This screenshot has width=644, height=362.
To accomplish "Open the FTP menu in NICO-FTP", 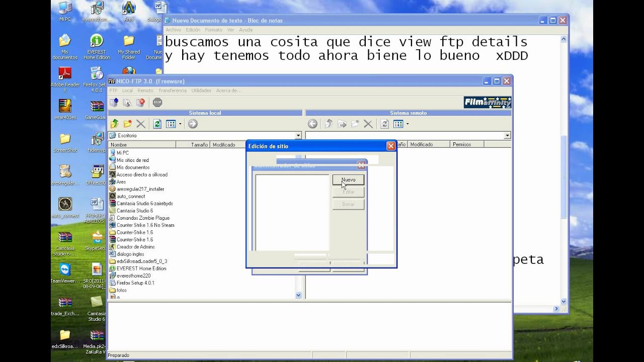I will coord(113,90).
